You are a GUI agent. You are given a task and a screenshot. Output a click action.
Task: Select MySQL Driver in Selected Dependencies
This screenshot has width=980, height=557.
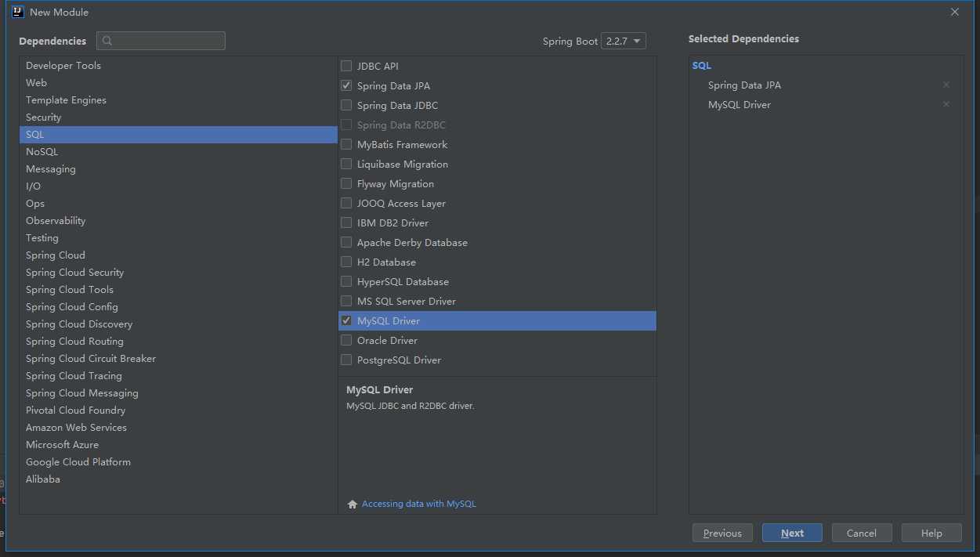[x=740, y=104]
